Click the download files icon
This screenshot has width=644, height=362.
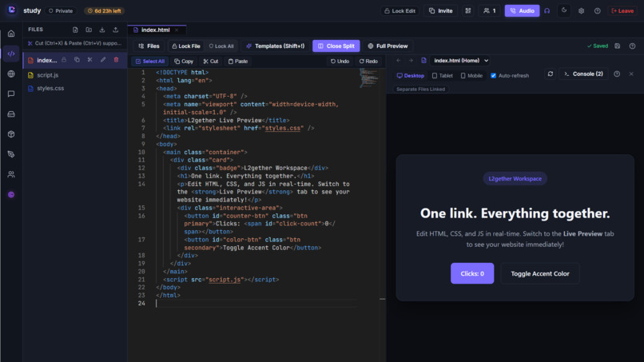[102, 30]
